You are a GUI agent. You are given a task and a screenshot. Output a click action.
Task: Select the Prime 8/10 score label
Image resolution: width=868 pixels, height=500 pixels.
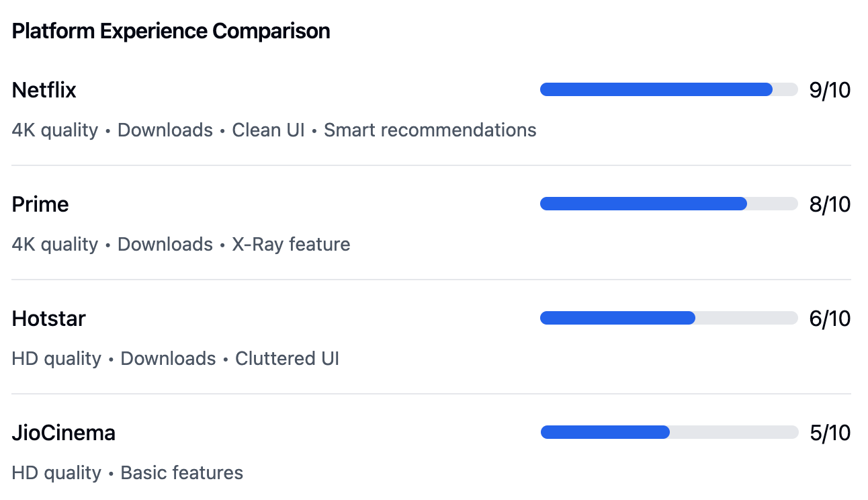830,204
